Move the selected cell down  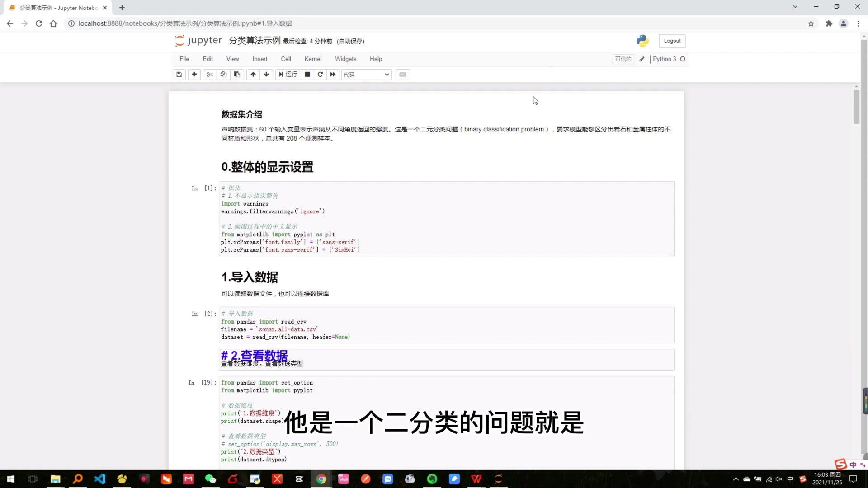pos(266,75)
